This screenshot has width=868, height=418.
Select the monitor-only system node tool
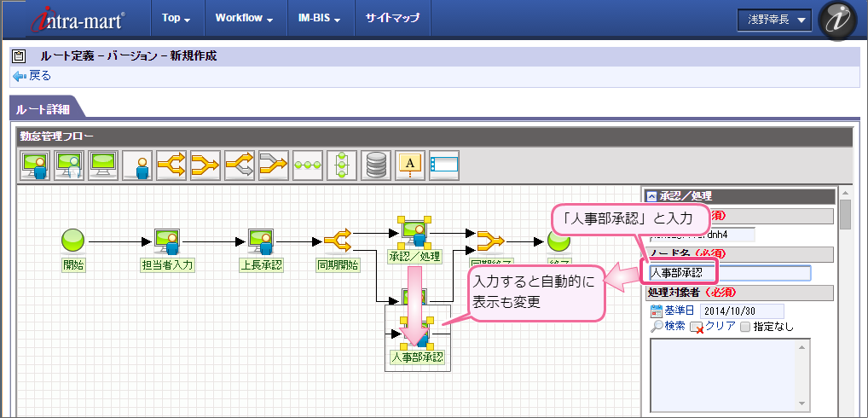pos(103,165)
